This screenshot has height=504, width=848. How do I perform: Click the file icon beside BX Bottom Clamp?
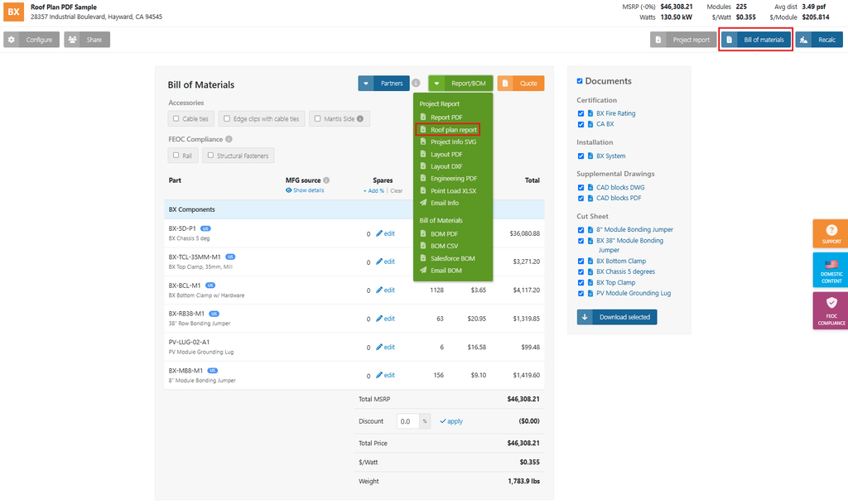(590, 261)
